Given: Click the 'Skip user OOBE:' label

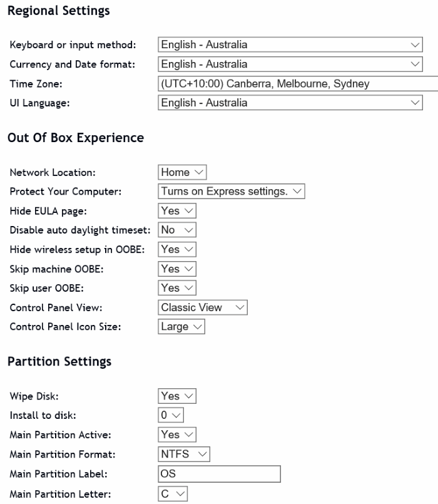Looking at the screenshot, I should click(x=46, y=289).
